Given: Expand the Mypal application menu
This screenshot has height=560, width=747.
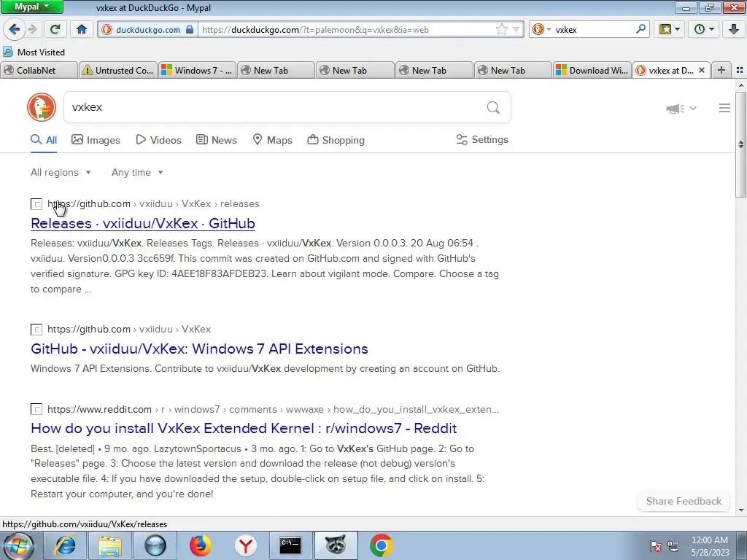Looking at the screenshot, I should click(x=31, y=7).
